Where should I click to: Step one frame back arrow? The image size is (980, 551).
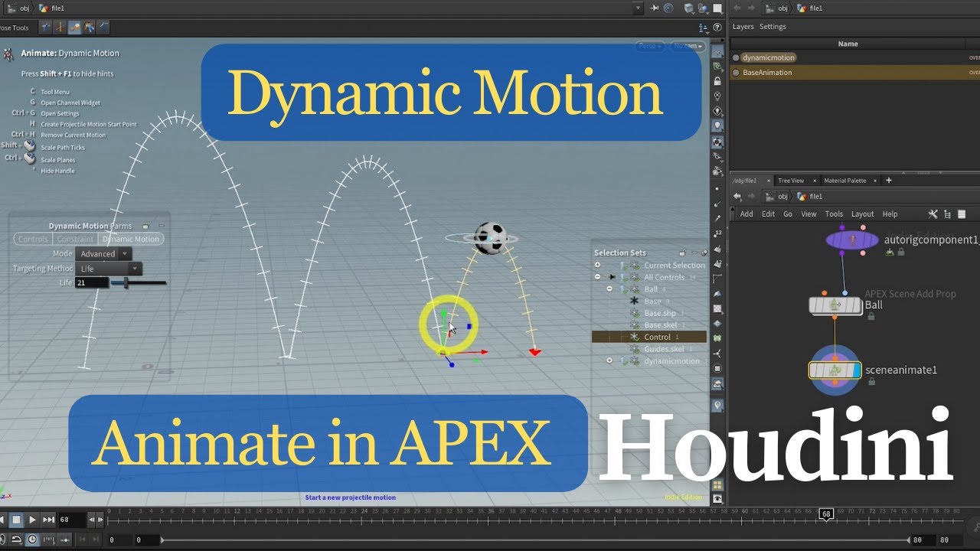(92, 520)
